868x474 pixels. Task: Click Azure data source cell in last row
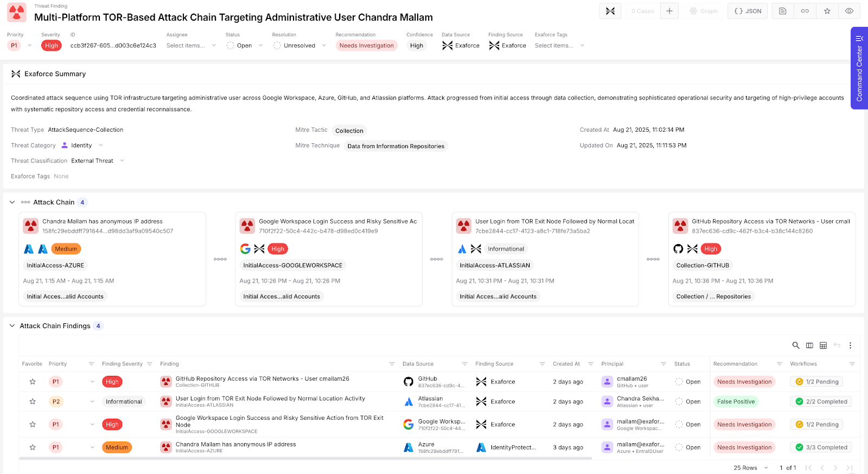(x=434, y=447)
